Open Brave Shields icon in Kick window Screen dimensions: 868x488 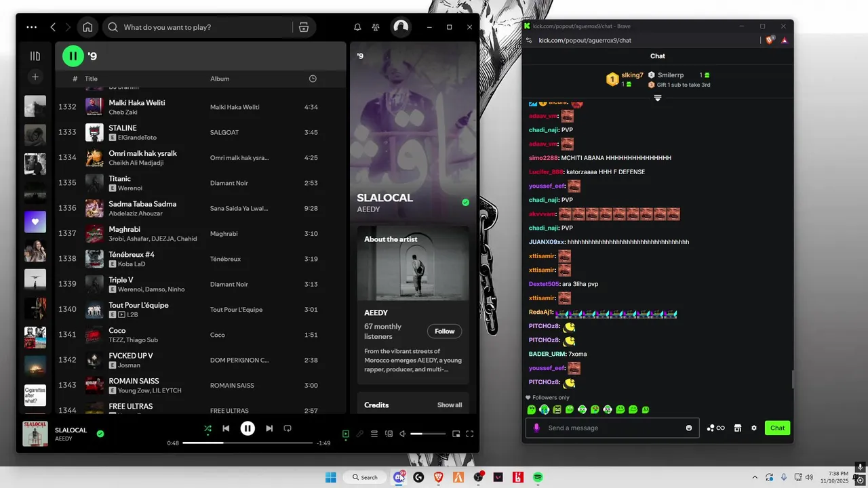770,40
